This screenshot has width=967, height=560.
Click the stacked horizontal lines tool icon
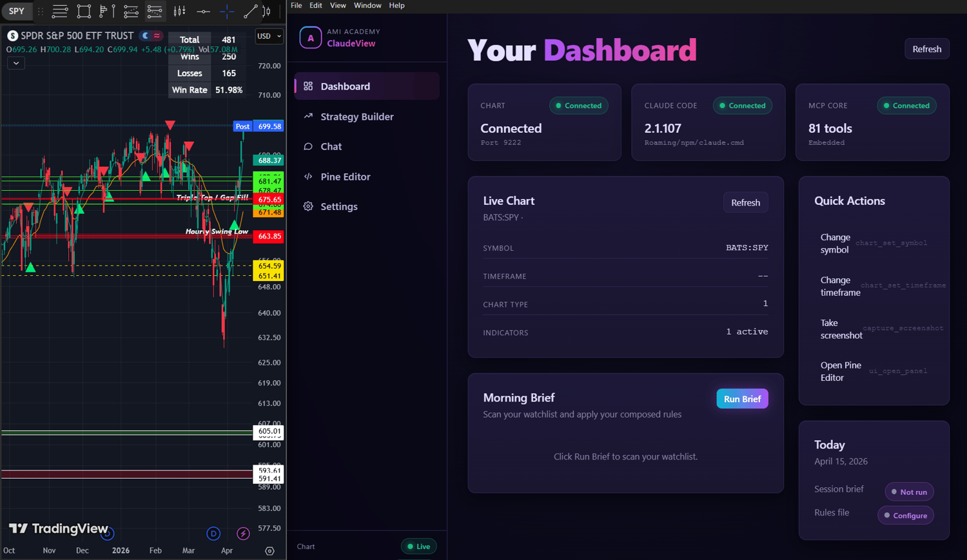pos(60,11)
